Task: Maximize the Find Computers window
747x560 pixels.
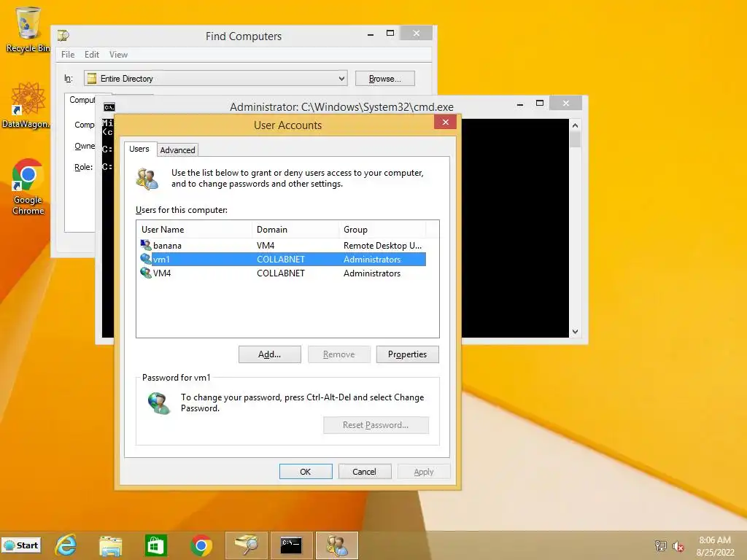Action: pos(390,33)
